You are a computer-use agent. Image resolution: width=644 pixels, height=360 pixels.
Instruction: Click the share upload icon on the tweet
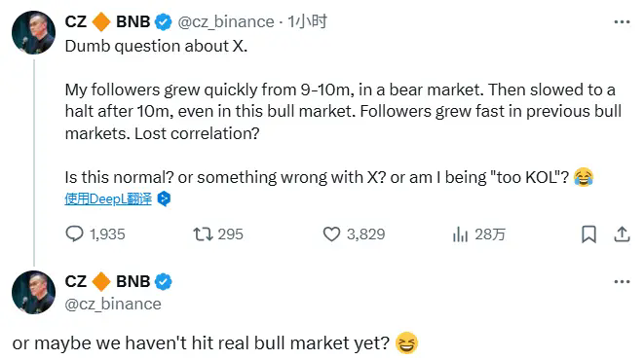(x=622, y=234)
